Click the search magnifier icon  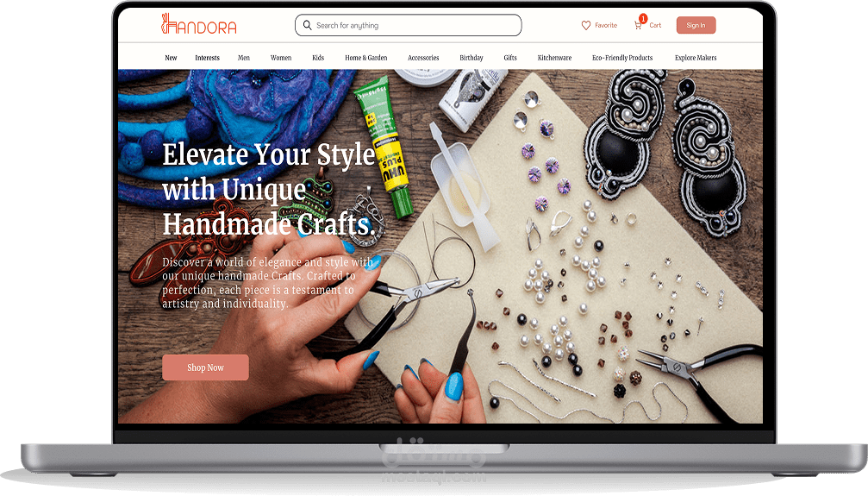tap(307, 25)
